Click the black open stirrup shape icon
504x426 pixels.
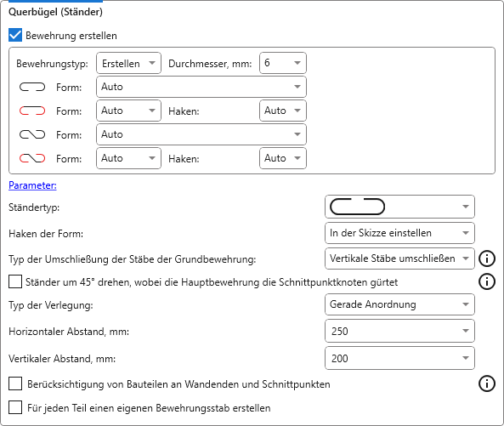32,87
